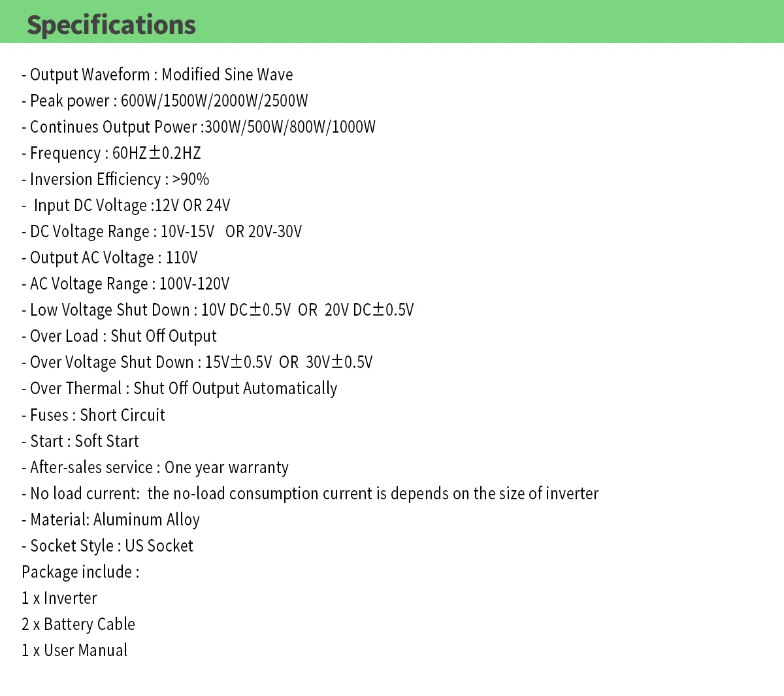Select the Fuses Short Circuit text

point(93,415)
